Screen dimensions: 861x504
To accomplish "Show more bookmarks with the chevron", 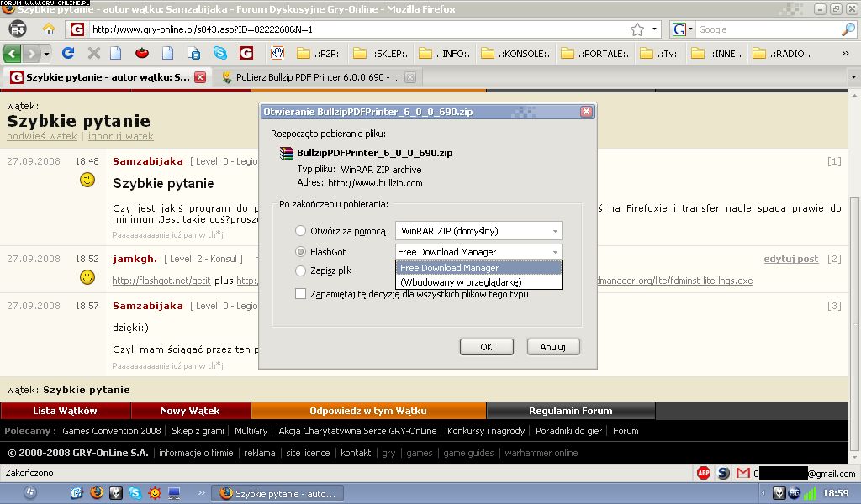I will click(x=846, y=53).
